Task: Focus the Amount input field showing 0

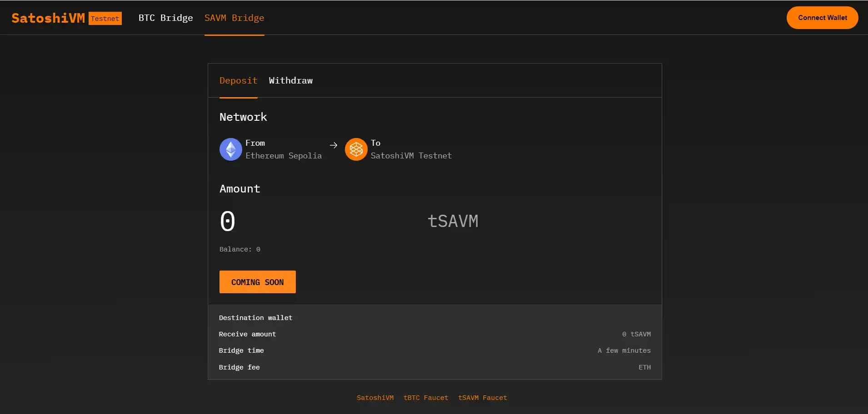Action: click(x=318, y=221)
